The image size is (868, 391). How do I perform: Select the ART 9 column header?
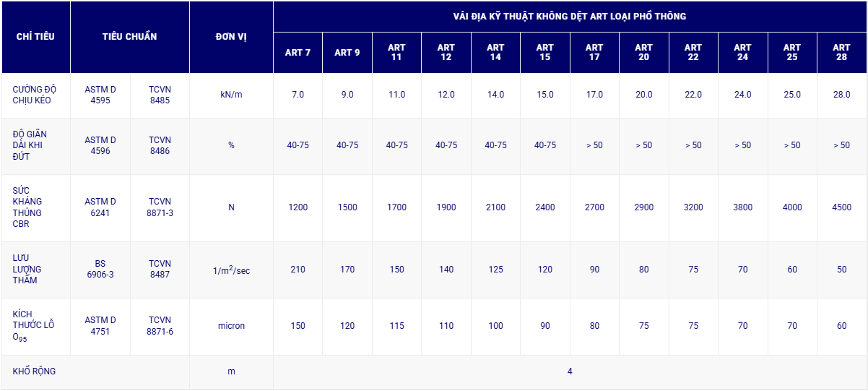[347, 52]
